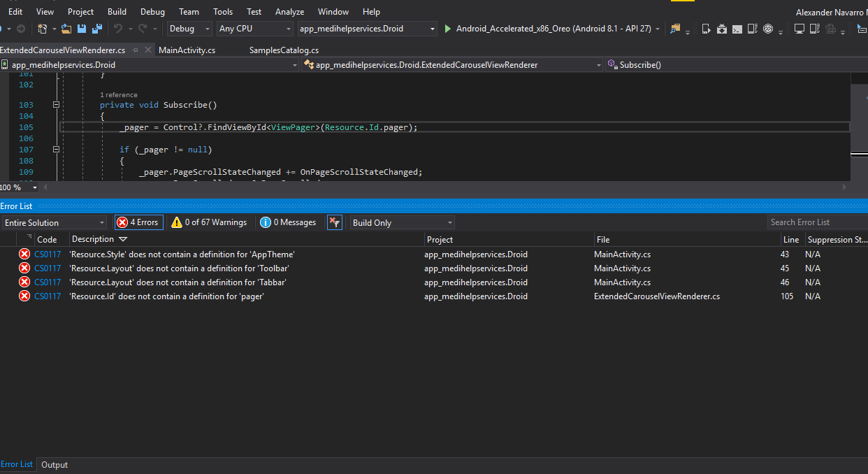Click the New Item toolbar icon

[x=42, y=28]
